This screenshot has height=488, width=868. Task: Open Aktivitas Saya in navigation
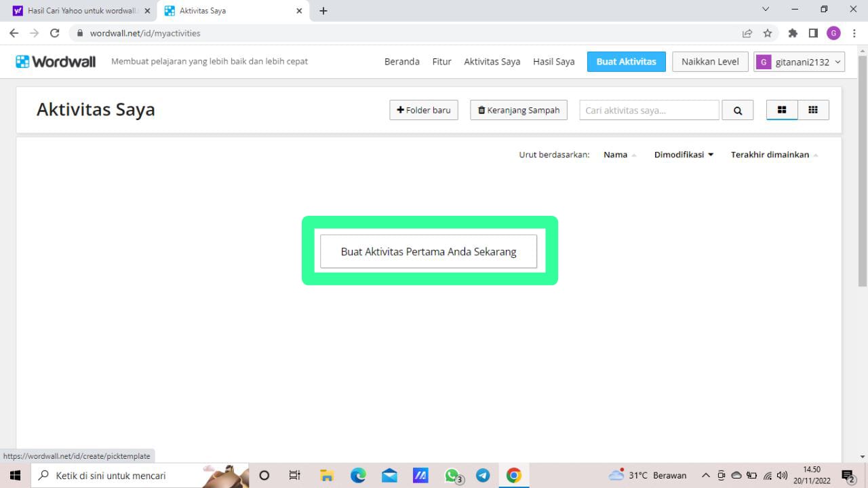[492, 62]
